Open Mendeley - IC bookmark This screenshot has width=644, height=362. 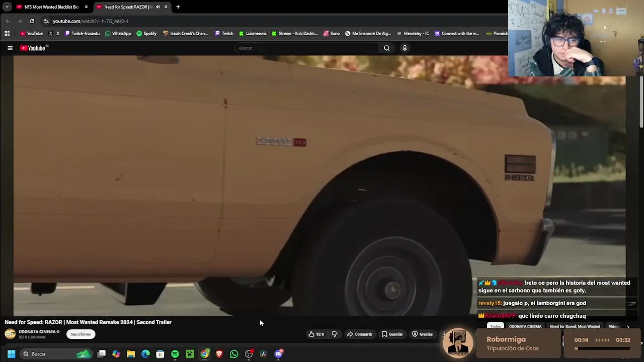tap(413, 34)
